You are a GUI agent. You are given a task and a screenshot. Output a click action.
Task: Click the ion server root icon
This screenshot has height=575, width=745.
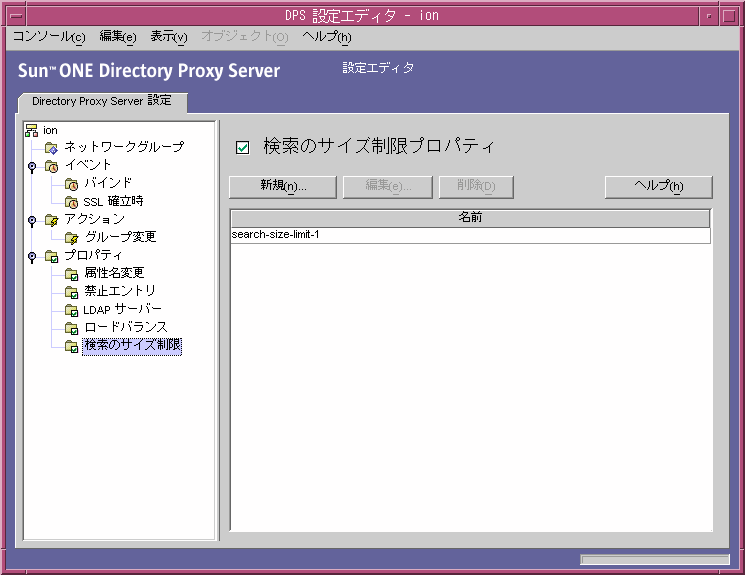pos(31,130)
